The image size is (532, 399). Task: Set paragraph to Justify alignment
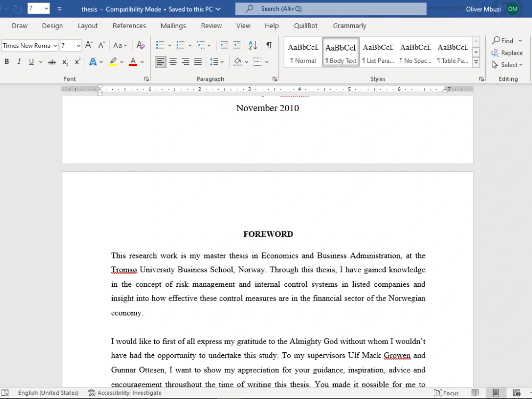[x=198, y=62]
